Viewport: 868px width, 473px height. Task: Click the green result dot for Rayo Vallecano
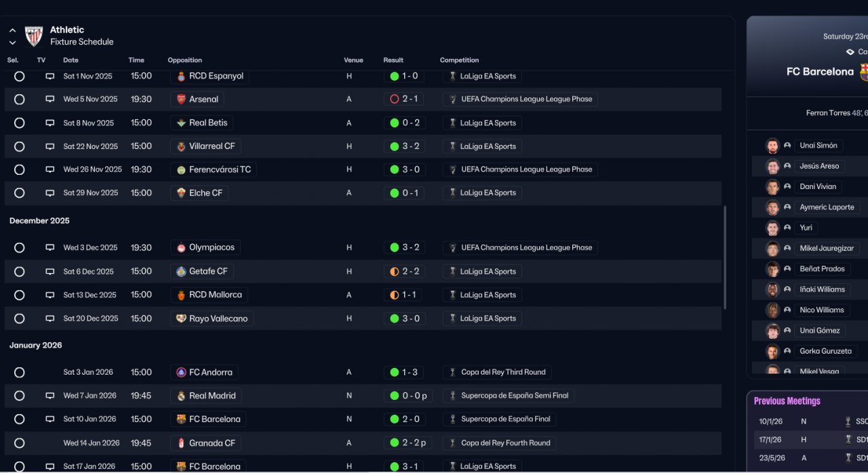(x=395, y=318)
